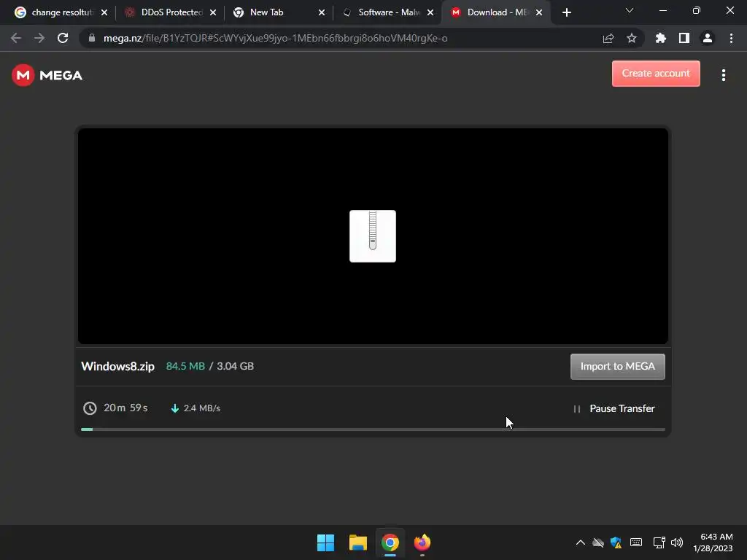Image resolution: width=747 pixels, height=560 pixels.
Task: Click Create account button
Action: [x=656, y=74]
